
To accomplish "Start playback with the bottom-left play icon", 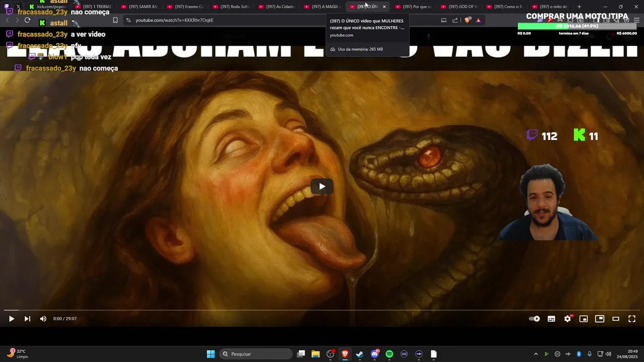I will tap(11, 319).
